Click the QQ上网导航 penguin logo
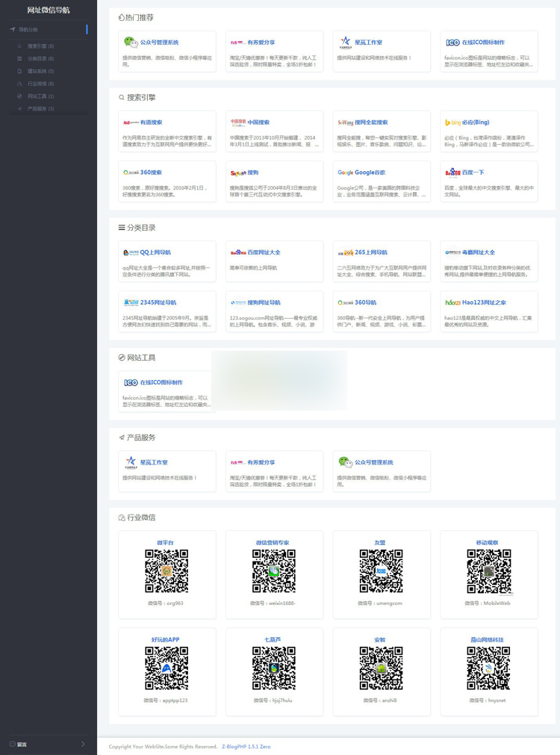 click(131, 252)
